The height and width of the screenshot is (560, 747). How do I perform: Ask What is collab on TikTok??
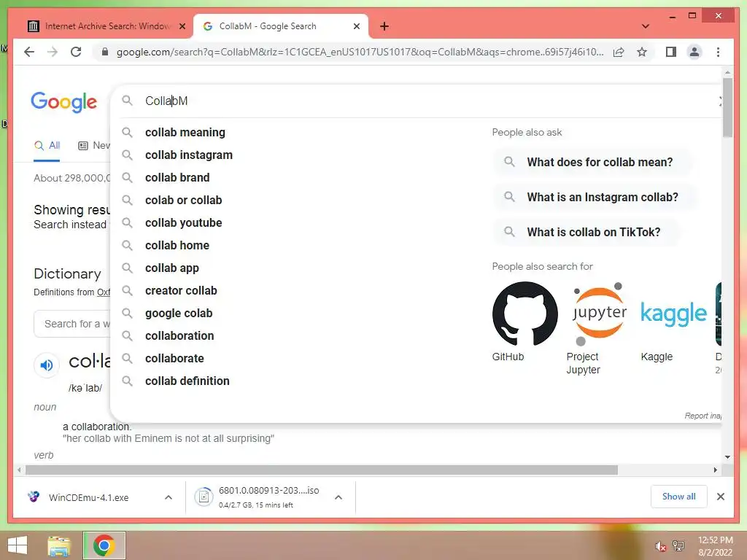click(586, 232)
